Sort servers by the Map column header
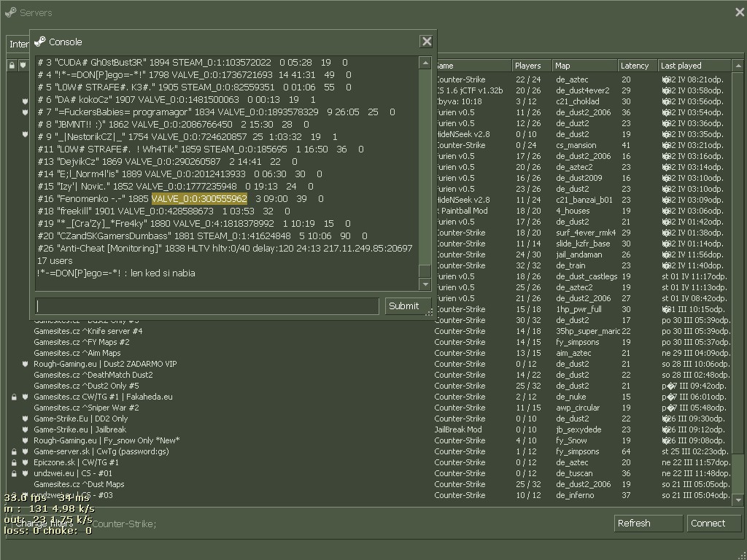Viewport: 747px width, 560px height. (x=584, y=66)
